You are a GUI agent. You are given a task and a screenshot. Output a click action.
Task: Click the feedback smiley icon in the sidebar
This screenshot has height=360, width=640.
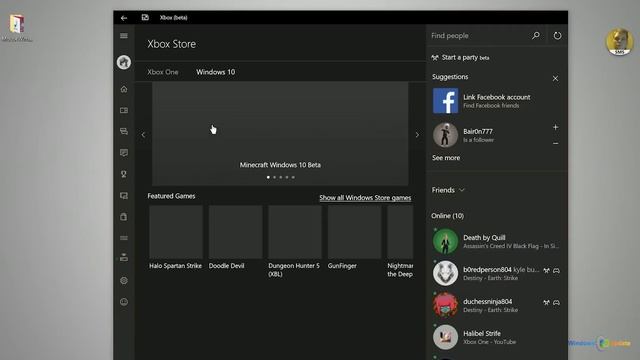click(124, 302)
